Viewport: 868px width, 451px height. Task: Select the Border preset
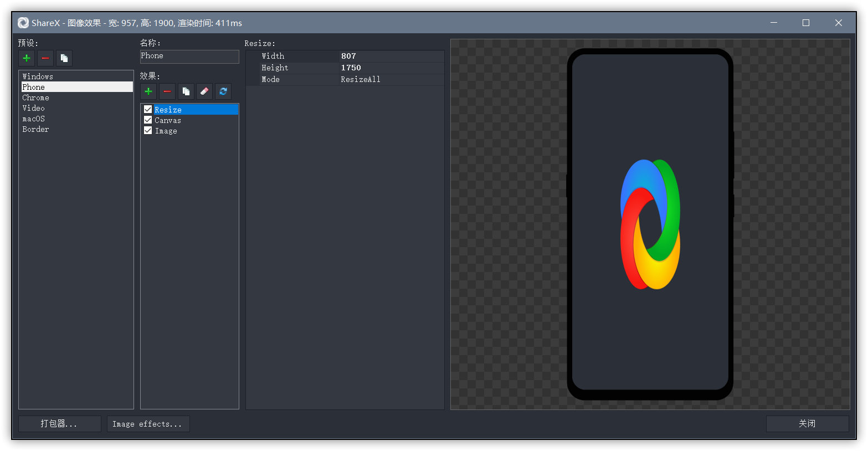(x=76, y=129)
